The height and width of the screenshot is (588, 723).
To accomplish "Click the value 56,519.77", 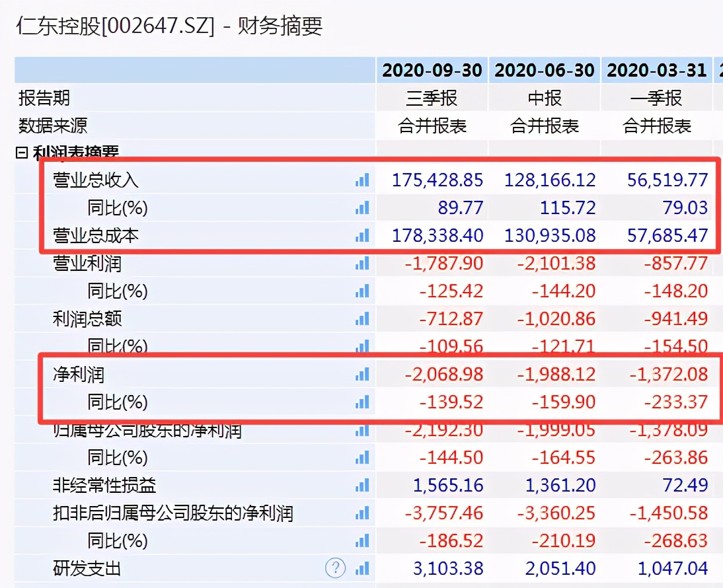I will 667,180.
